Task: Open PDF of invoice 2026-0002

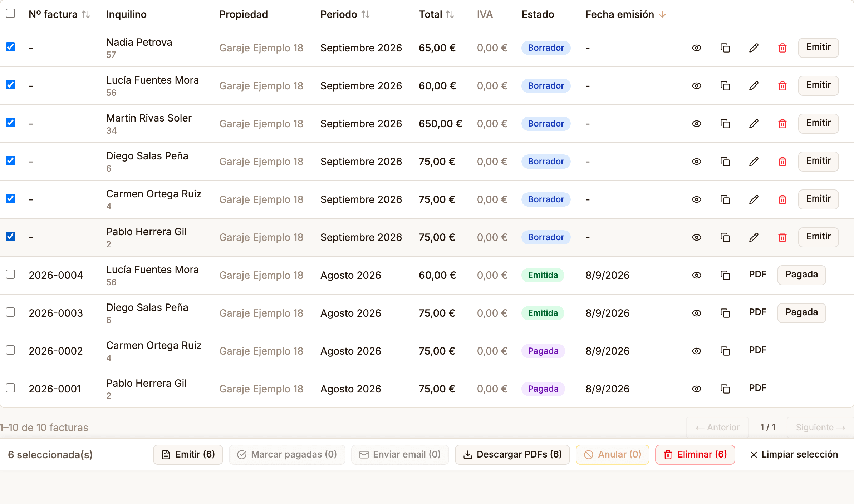Action: [x=757, y=350]
